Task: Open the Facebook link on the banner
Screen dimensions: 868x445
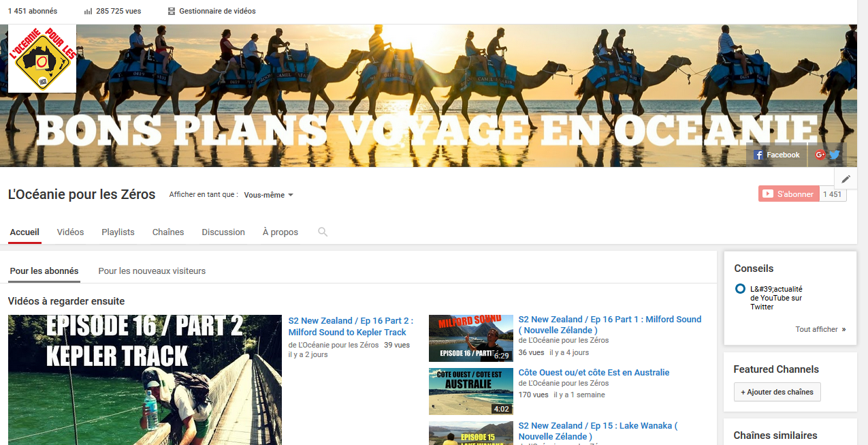Action: [777, 155]
